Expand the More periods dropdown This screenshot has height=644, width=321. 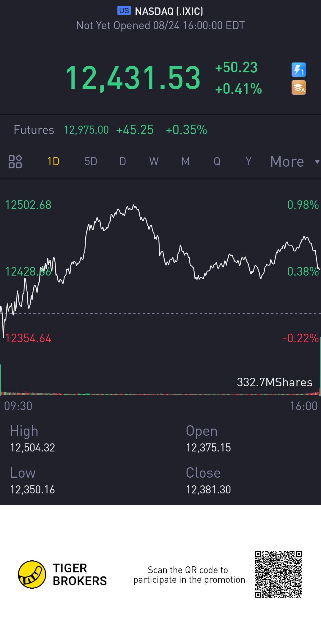287,162
